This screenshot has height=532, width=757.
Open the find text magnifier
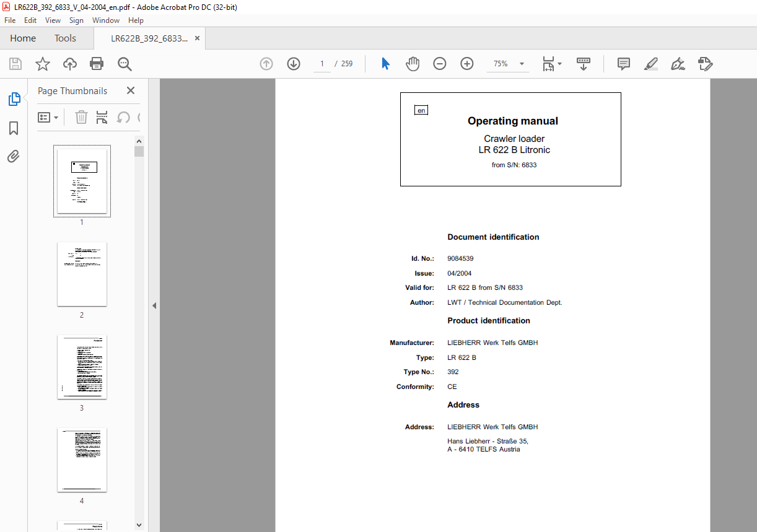(x=125, y=64)
